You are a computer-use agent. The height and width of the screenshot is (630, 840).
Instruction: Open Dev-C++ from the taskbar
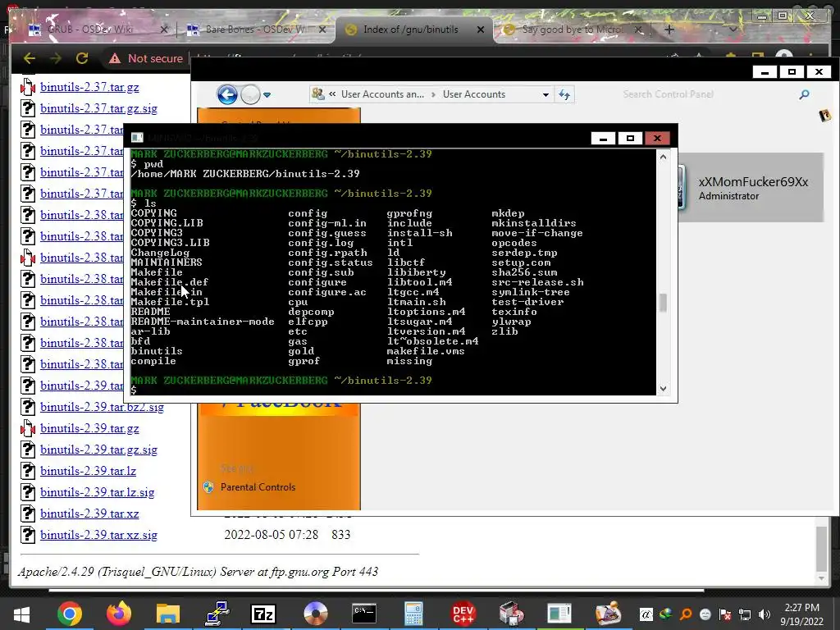(463, 614)
